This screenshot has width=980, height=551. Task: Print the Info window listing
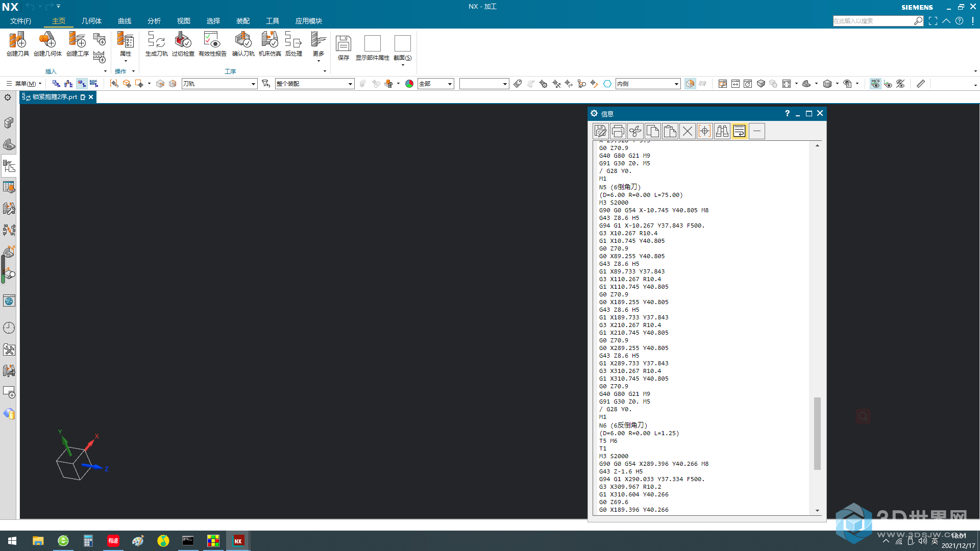pos(618,131)
